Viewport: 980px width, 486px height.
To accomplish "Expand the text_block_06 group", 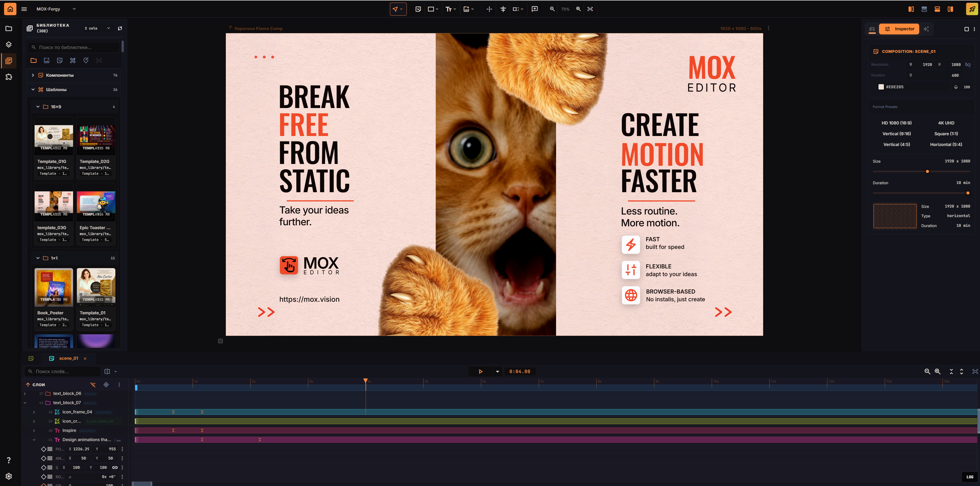I will tap(25, 393).
